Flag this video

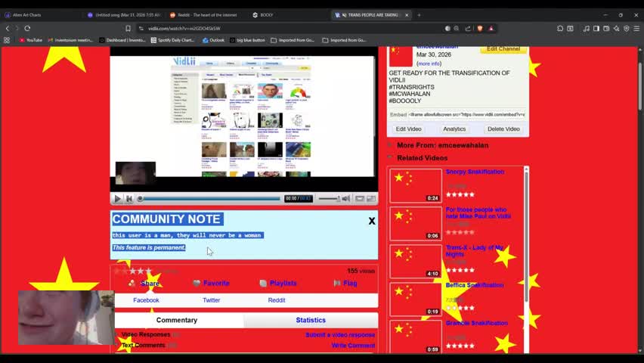[x=345, y=284]
